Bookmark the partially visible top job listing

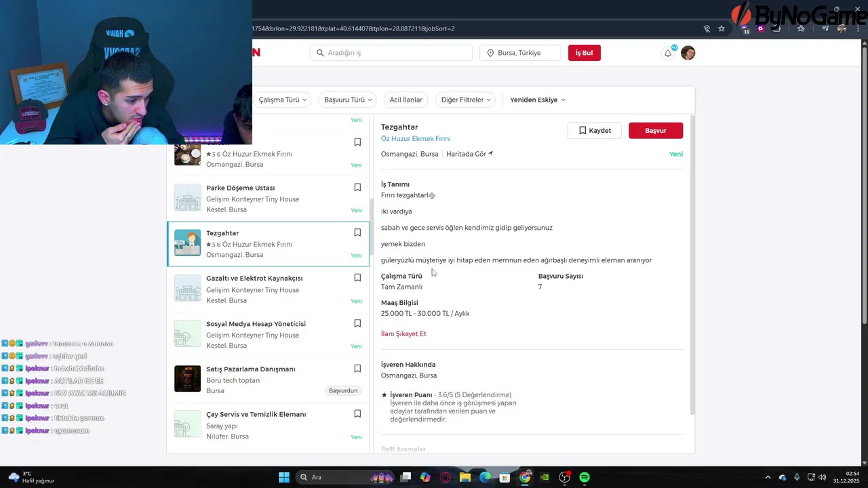[357, 142]
